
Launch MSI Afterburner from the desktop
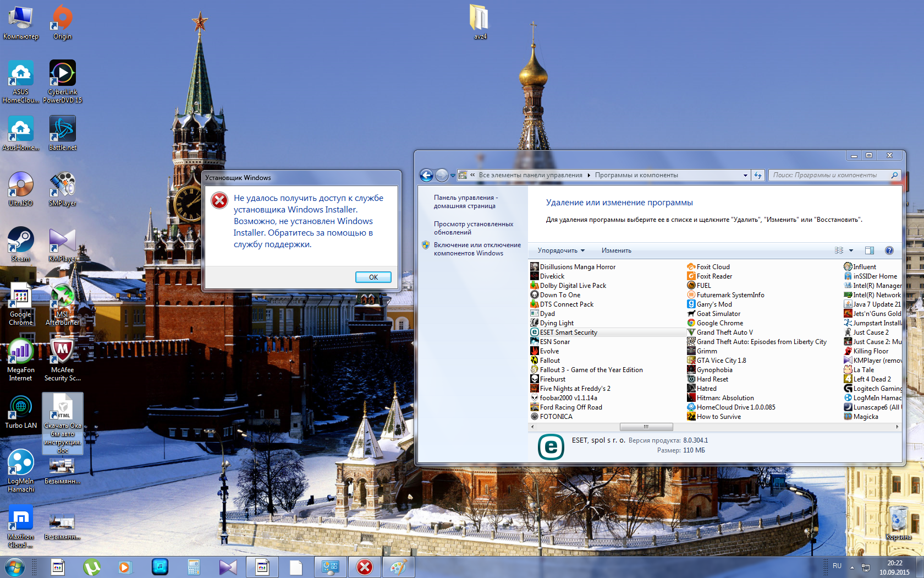tap(62, 304)
